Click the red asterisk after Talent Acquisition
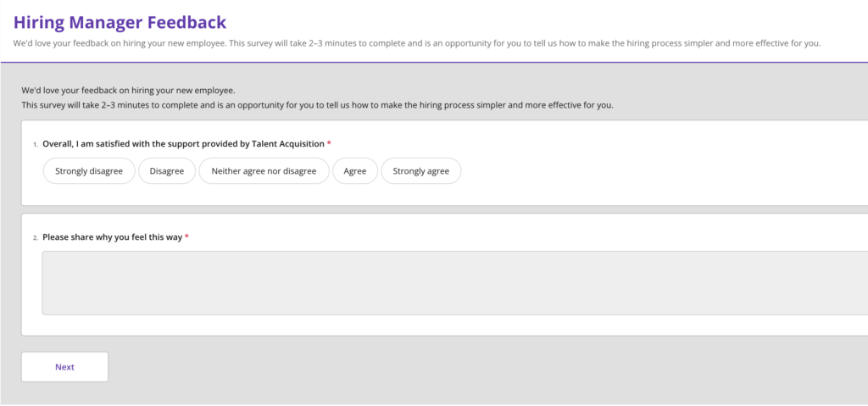 [x=329, y=144]
